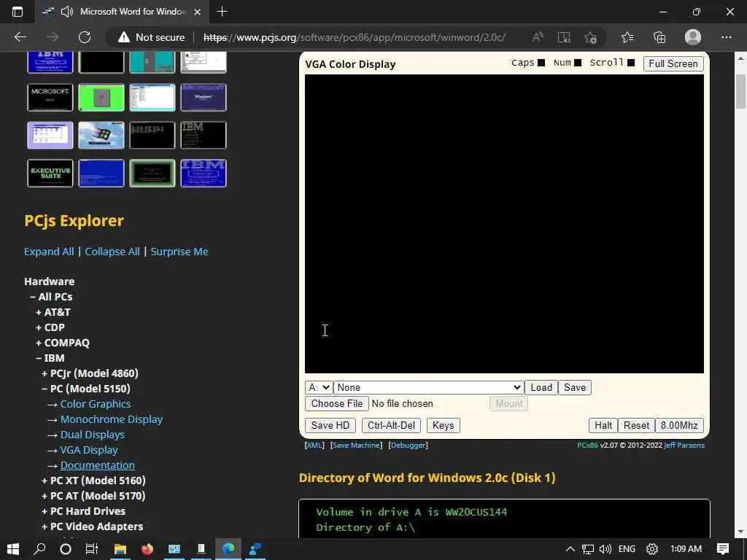Open the drive letter A: dropdown
Image resolution: width=747 pixels, height=560 pixels.
point(318,387)
